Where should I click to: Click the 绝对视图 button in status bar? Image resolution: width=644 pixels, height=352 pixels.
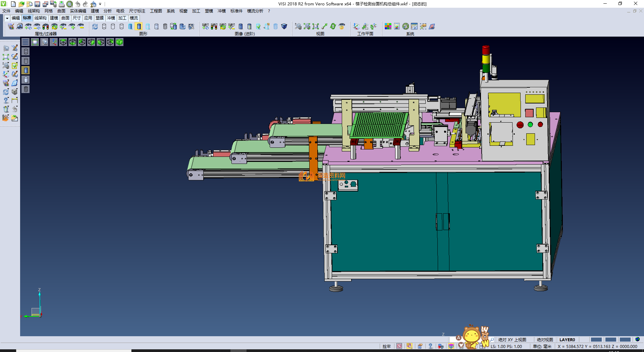[x=545, y=340]
